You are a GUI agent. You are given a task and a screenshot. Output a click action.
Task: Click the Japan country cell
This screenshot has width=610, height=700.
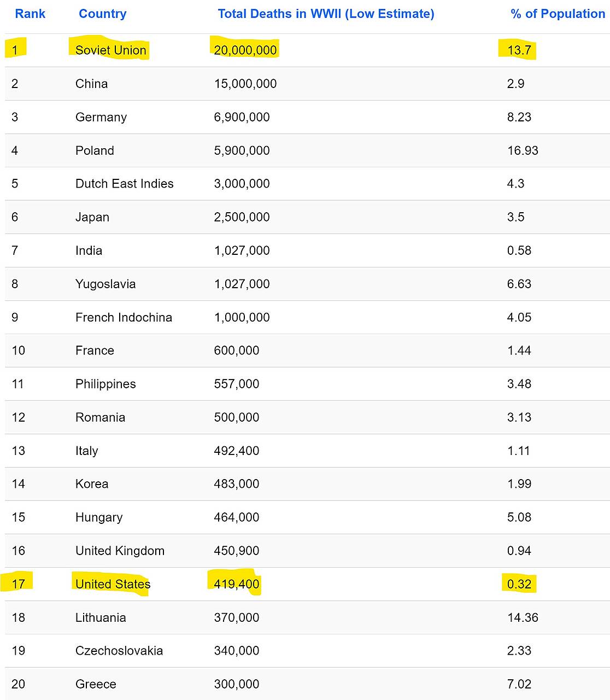pyautogui.click(x=92, y=217)
